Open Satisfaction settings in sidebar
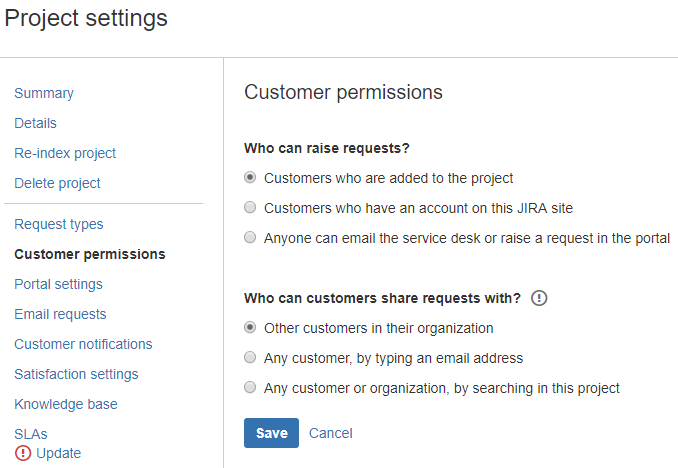The width and height of the screenshot is (678, 468). (76, 374)
